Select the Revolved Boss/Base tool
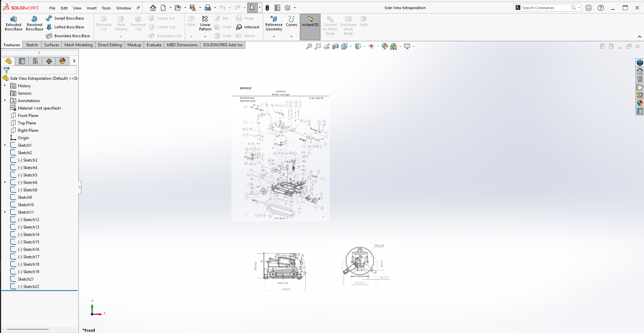Image resolution: width=644 pixels, height=333 pixels. 34,23
